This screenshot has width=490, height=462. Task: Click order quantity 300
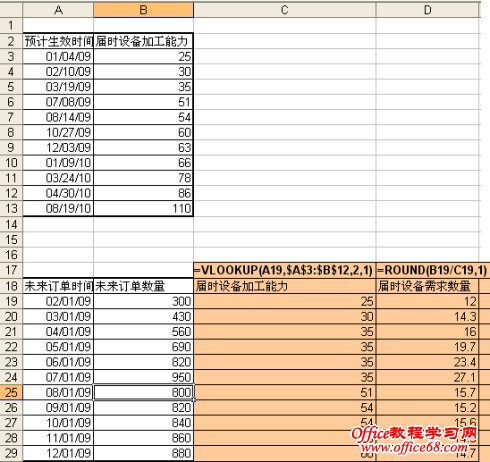(143, 301)
